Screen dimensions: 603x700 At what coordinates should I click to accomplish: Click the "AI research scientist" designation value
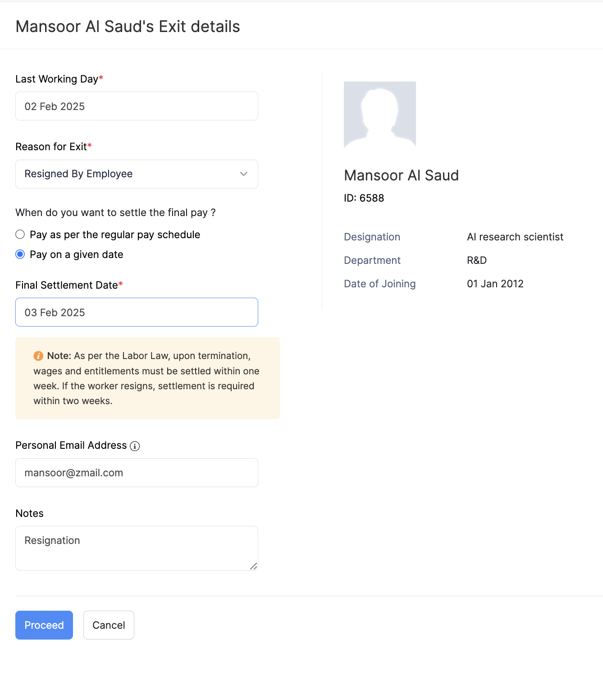point(515,237)
